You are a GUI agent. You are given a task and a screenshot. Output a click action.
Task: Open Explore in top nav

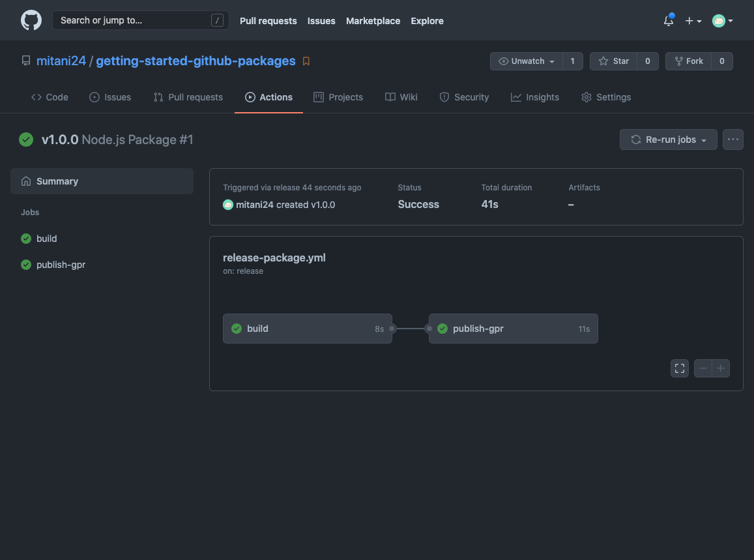click(x=427, y=21)
